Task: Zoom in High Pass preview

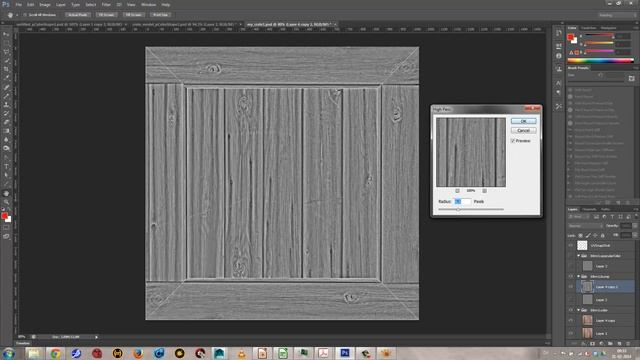Action: coord(484,191)
